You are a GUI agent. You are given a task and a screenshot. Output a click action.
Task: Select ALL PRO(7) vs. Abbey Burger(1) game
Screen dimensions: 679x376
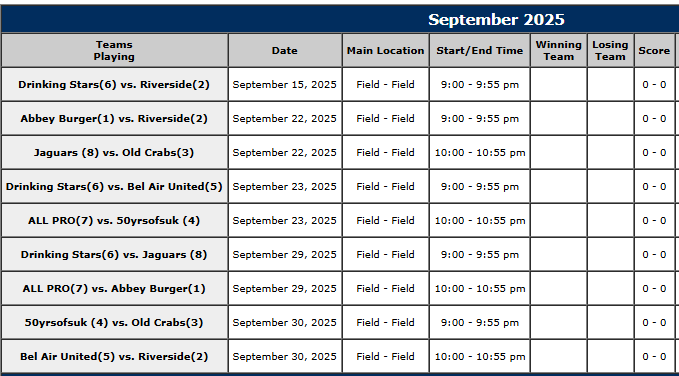coord(114,288)
